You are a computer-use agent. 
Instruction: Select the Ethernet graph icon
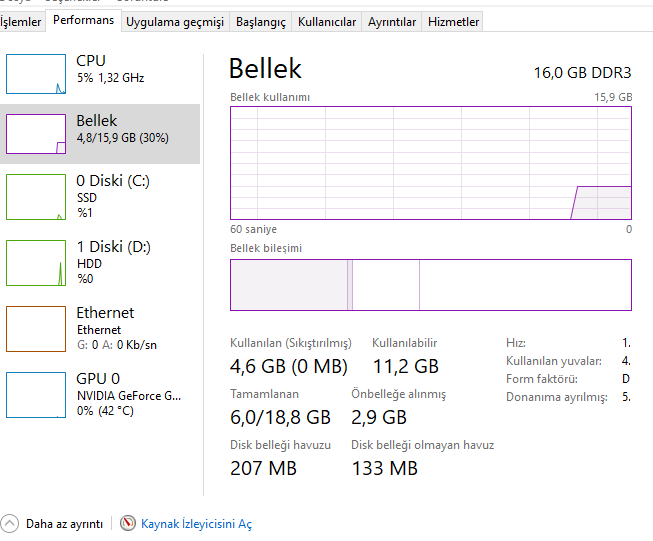tap(36, 329)
